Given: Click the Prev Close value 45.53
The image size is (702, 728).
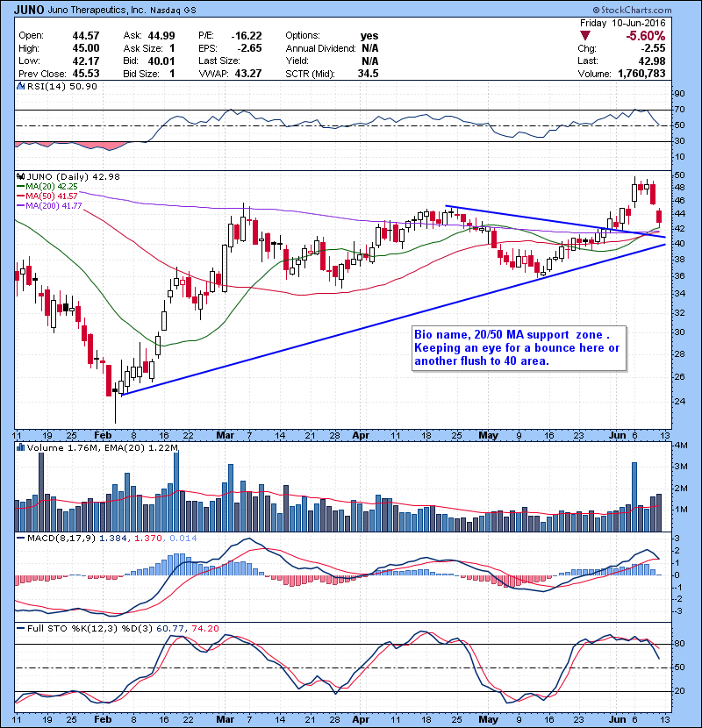Looking at the screenshot, I should (x=86, y=74).
